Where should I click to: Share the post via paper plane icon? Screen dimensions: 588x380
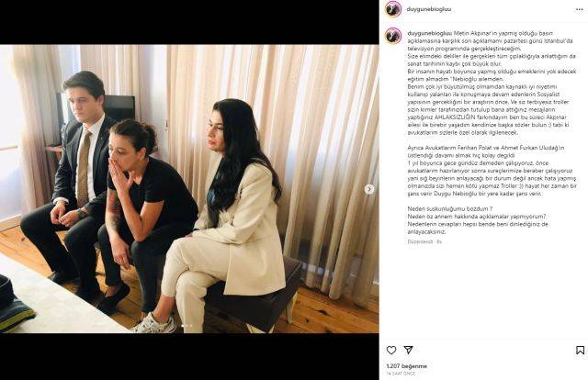(408, 350)
